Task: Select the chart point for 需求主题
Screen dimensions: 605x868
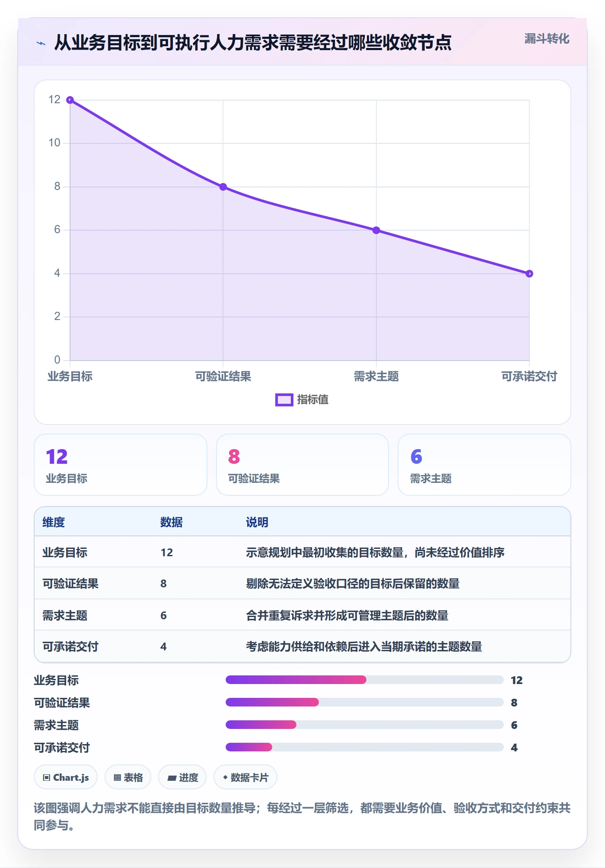Action: (376, 230)
